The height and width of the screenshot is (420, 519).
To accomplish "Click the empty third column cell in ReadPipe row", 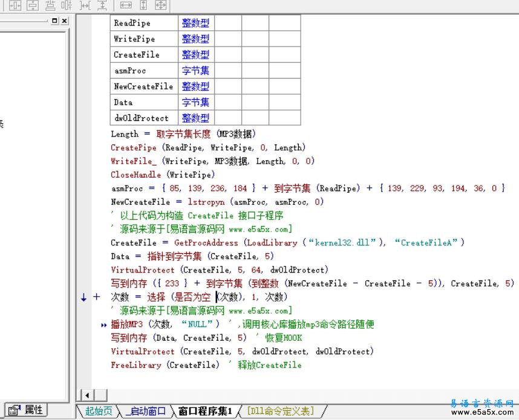I will [228, 23].
